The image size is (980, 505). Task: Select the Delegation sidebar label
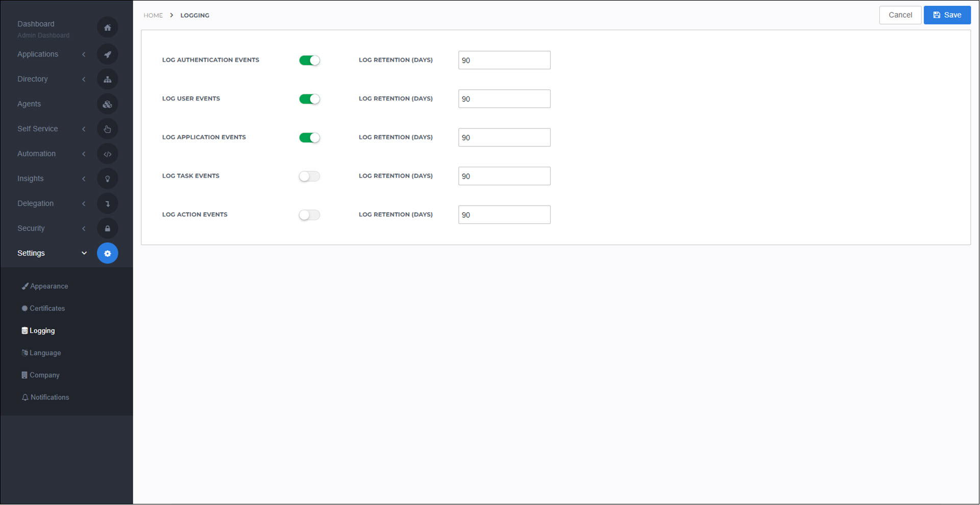36,204
